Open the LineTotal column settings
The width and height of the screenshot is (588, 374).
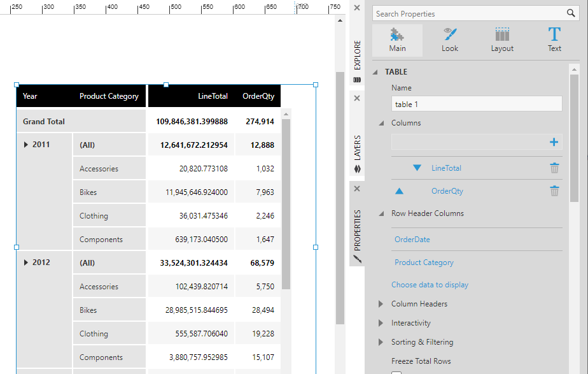(446, 168)
